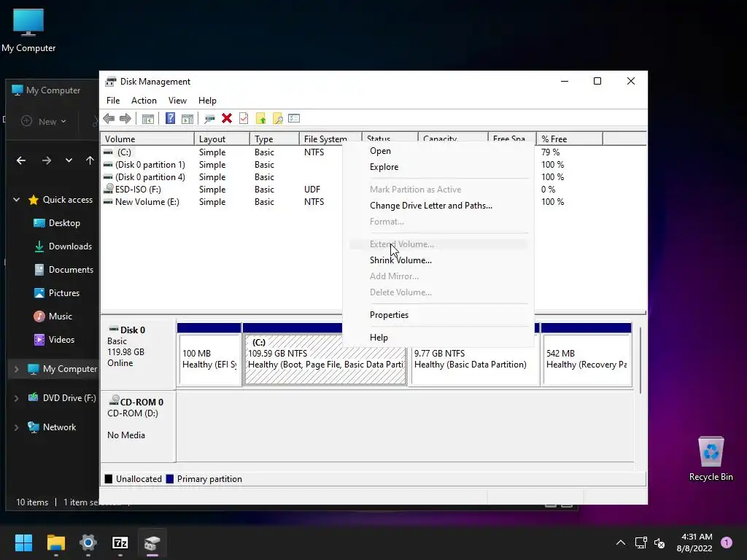The width and height of the screenshot is (747, 560).
Task: Sort by the Type column header
Action: 274,139
